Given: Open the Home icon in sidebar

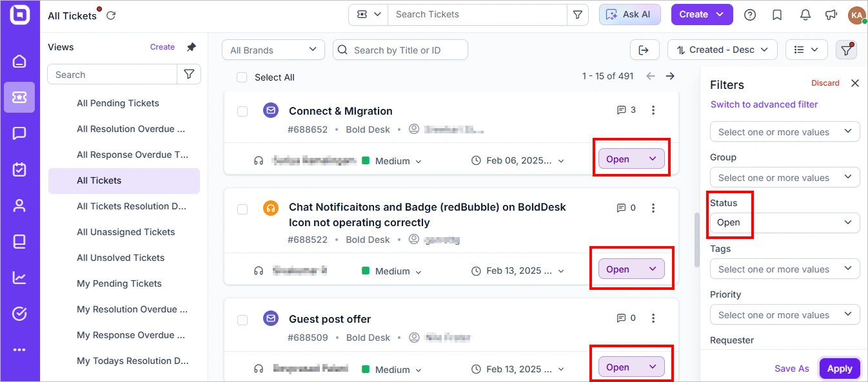Looking at the screenshot, I should [19, 61].
